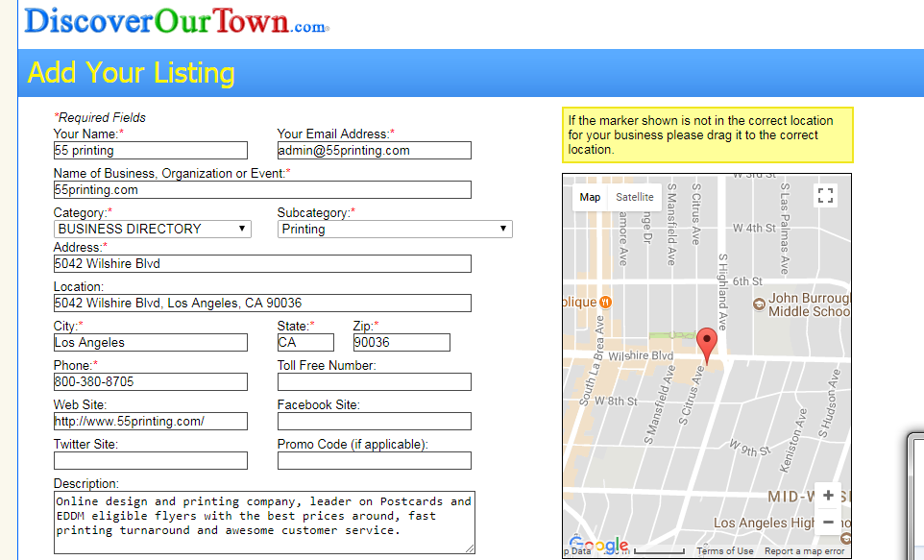Image resolution: width=924 pixels, height=560 pixels.
Task: Click the 6th St label on the map
Action: (x=747, y=281)
